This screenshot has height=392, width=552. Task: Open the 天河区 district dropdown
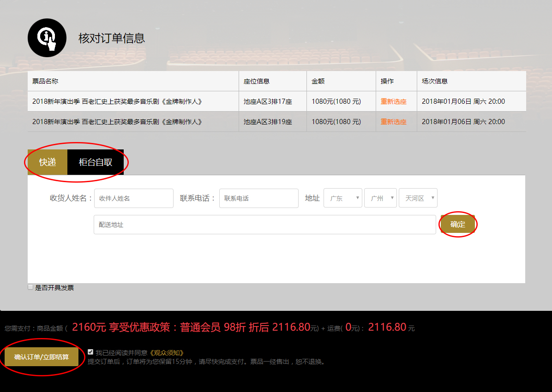pyautogui.click(x=418, y=197)
